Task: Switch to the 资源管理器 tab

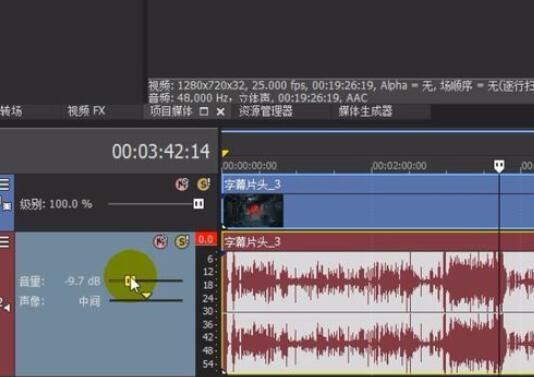Action: tap(266, 111)
